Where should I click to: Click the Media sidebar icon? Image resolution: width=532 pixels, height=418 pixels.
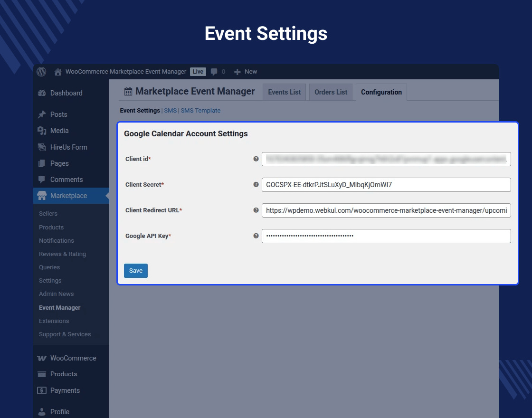(42, 131)
